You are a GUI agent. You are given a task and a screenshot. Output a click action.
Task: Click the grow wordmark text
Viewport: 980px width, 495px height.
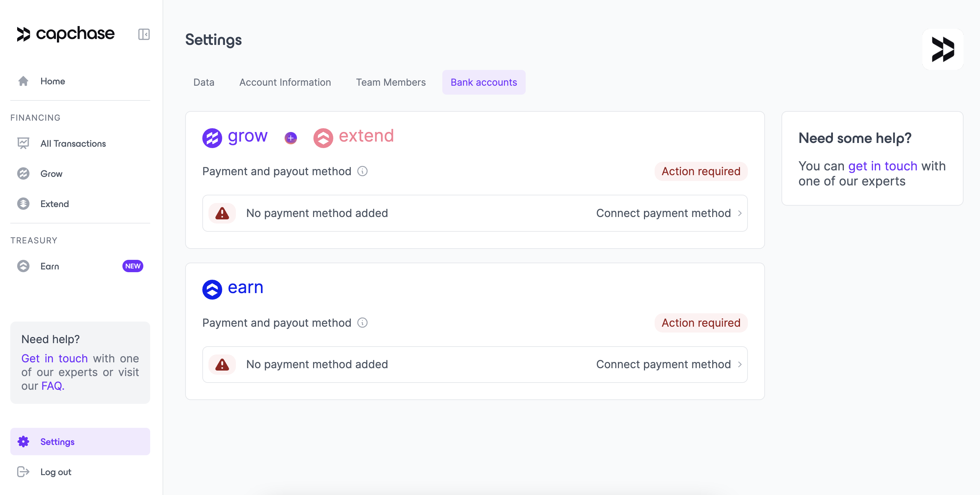pyautogui.click(x=248, y=136)
